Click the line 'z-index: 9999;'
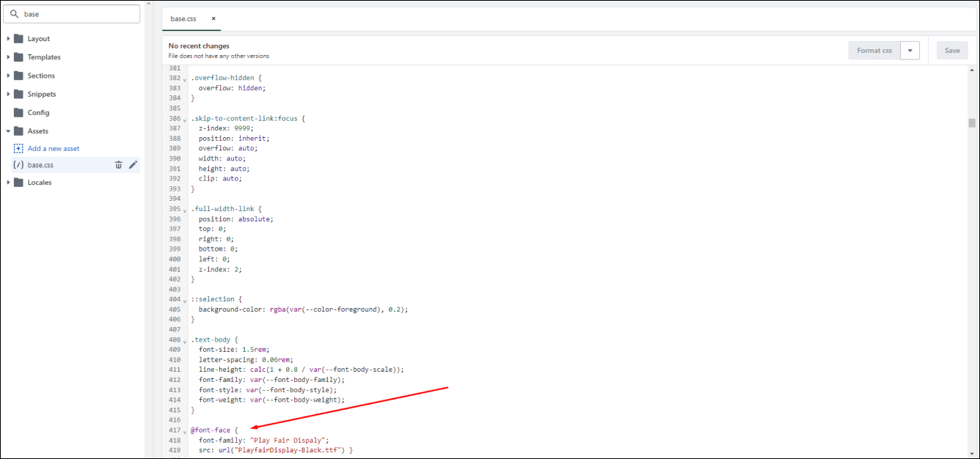980x459 pixels. click(x=226, y=128)
